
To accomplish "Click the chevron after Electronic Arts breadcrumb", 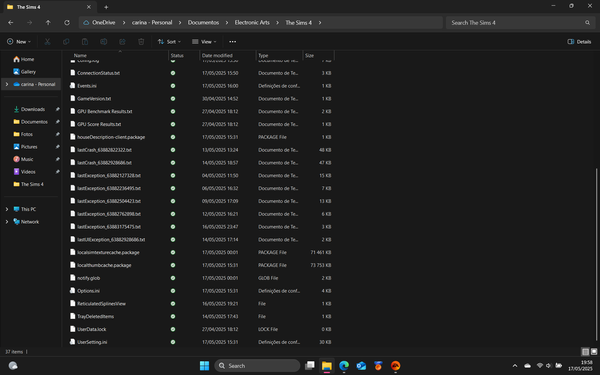I will point(277,23).
